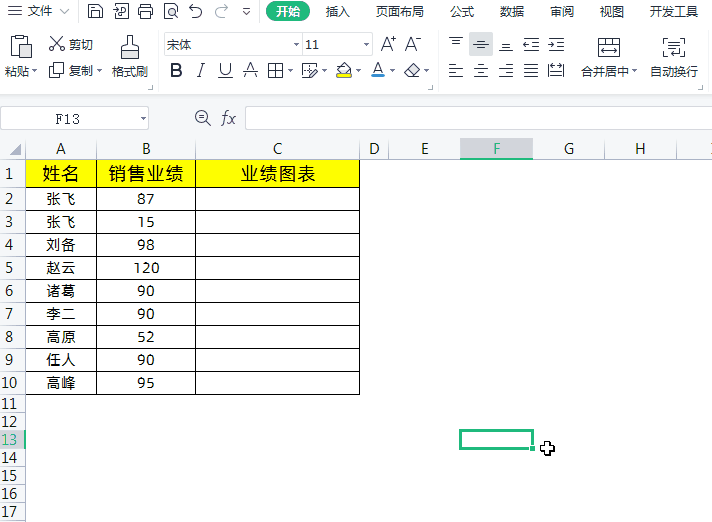
Task: Click the zoom magnifier icon beside fx
Action: tap(203, 118)
